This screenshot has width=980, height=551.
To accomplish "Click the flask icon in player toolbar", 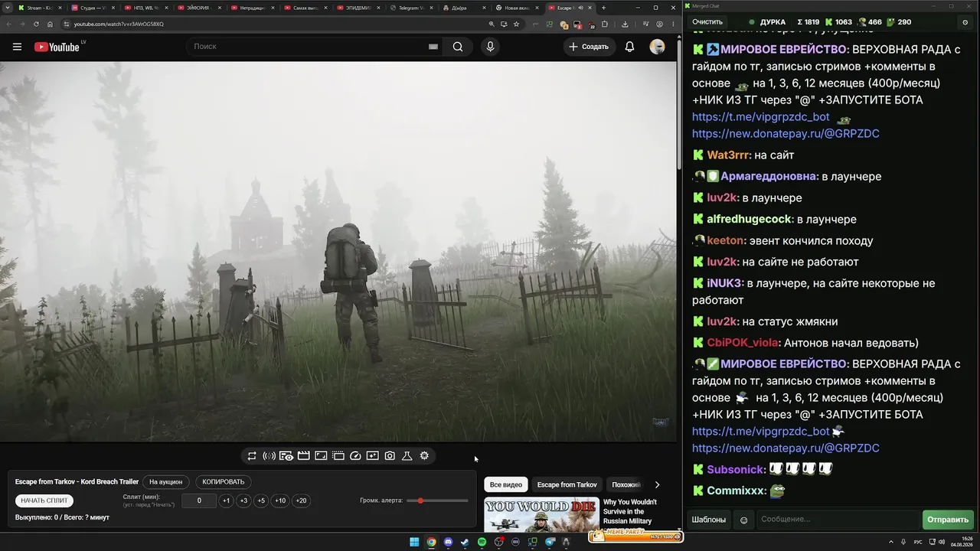I will pyautogui.click(x=407, y=456).
